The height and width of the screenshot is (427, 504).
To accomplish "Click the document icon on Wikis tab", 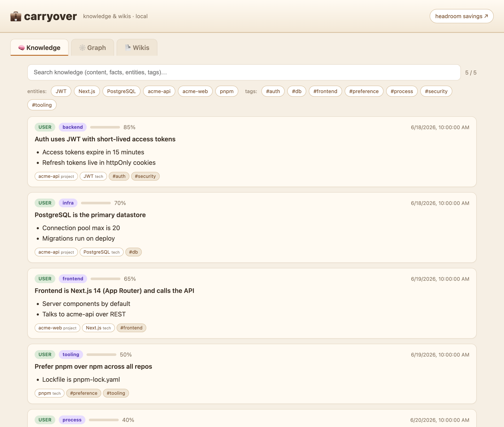I will coord(128,47).
